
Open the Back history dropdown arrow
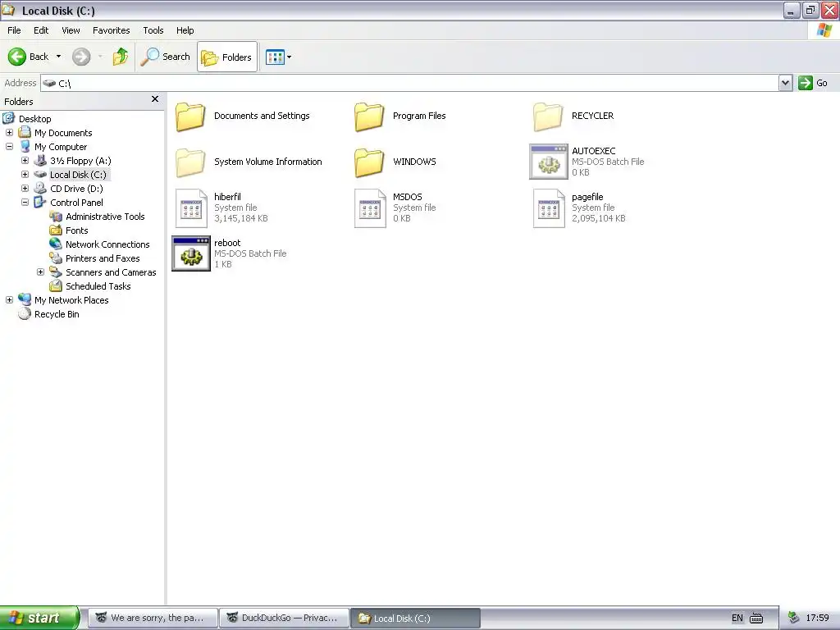coord(58,57)
